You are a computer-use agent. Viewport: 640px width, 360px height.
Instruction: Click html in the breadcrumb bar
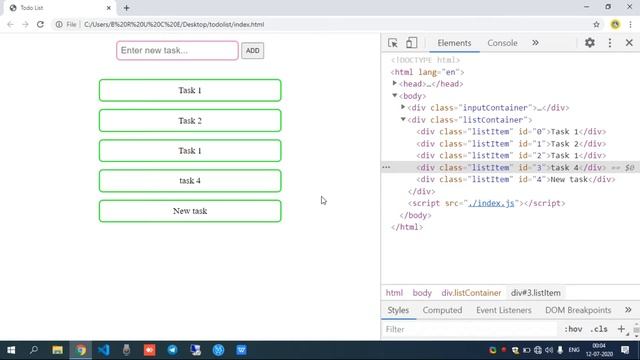coord(394,293)
